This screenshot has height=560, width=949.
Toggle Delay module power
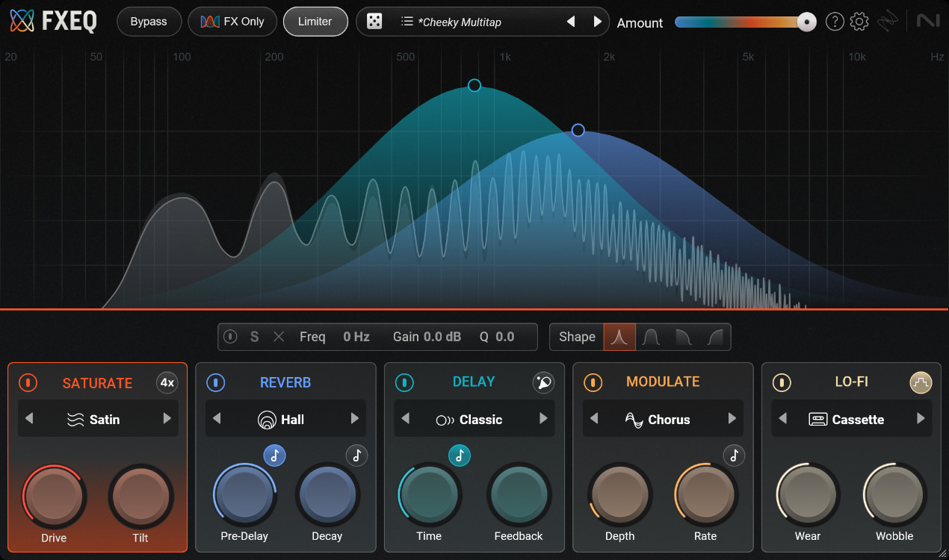point(404,383)
